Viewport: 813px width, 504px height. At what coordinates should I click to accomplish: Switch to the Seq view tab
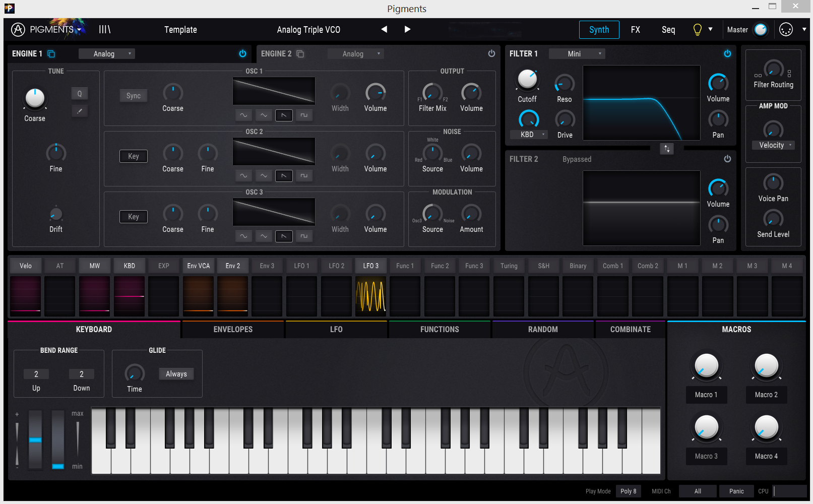click(x=668, y=30)
